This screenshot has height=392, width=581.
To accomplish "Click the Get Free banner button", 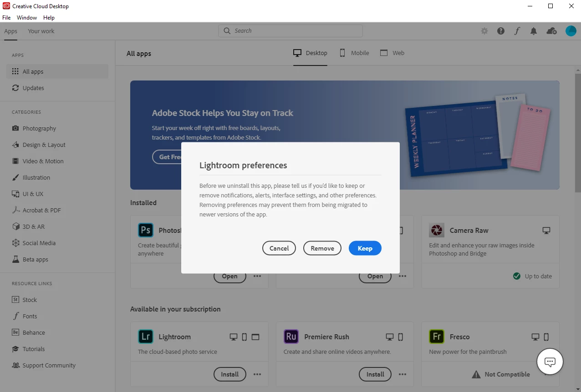I will (x=167, y=157).
